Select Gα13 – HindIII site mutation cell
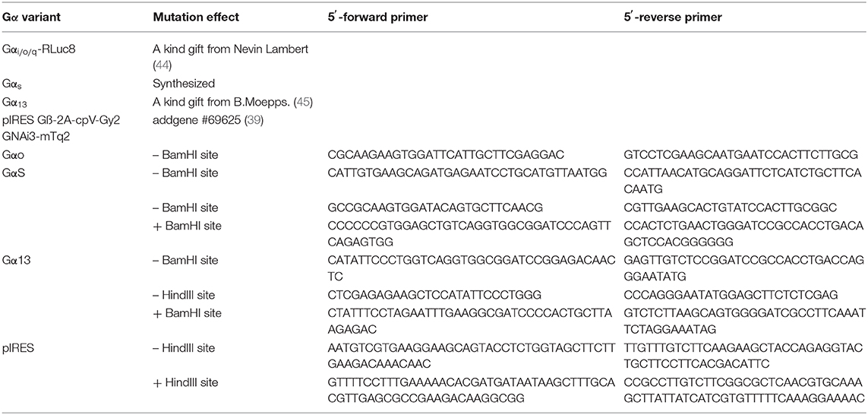 [x=184, y=296]
